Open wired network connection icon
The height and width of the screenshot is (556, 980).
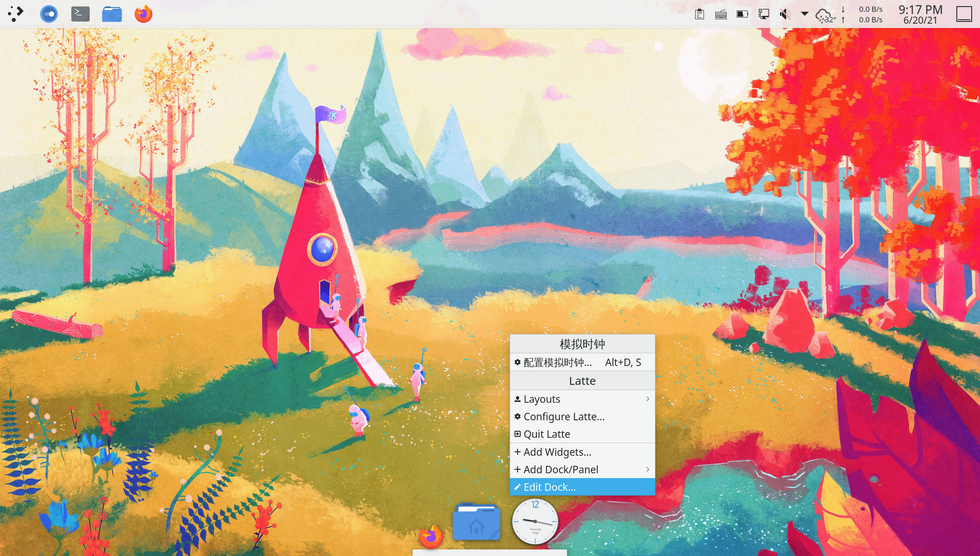pos(764,14)
